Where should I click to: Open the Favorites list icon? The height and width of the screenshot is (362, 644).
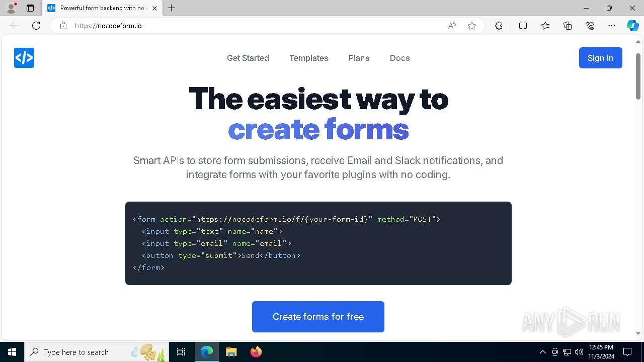[x=545, y=26]
